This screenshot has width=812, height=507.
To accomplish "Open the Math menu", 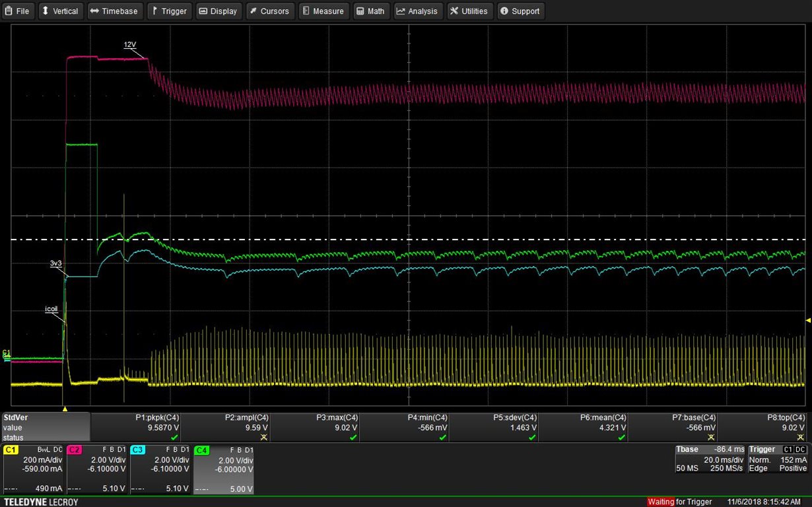I will (x=370, y=11).
